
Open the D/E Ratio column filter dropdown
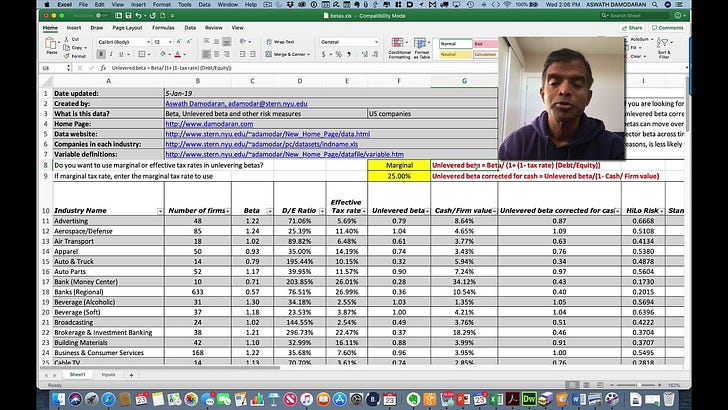[x=322, y=211]
